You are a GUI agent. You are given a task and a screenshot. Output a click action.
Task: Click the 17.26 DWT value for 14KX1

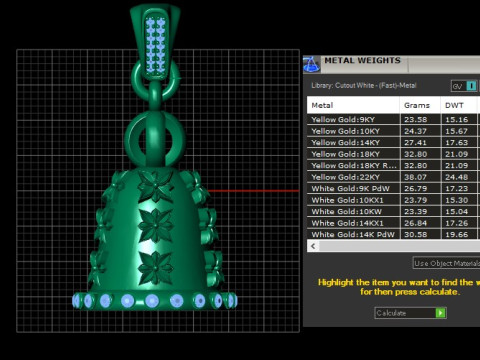[457, 223]
